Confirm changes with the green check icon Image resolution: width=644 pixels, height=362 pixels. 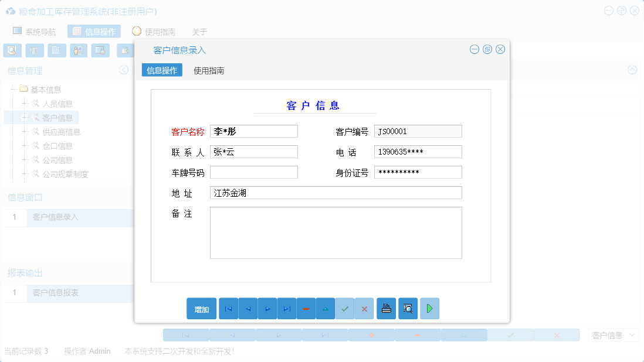click(x=345, y=309)
